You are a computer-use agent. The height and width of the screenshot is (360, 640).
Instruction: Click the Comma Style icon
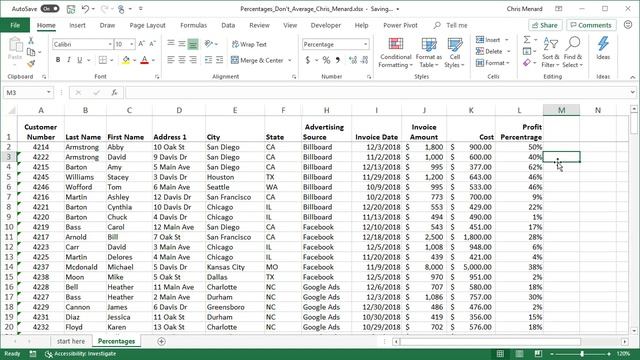[338, 60]
